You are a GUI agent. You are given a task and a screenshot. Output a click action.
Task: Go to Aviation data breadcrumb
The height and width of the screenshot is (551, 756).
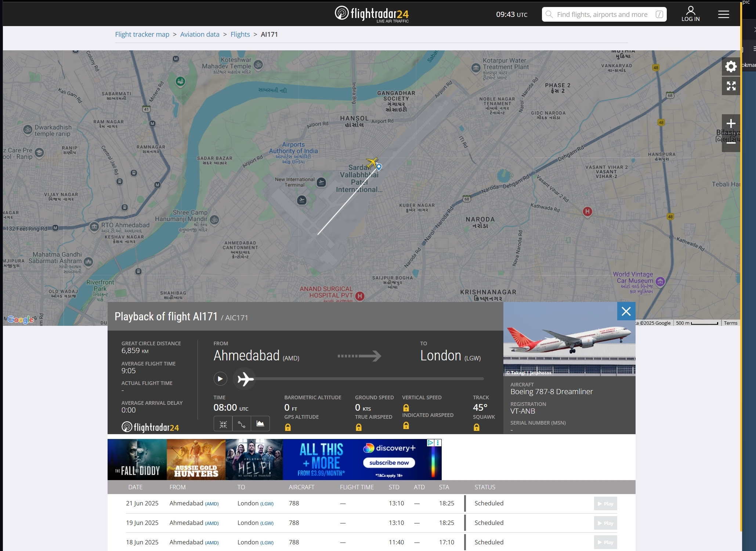point(200,34)
